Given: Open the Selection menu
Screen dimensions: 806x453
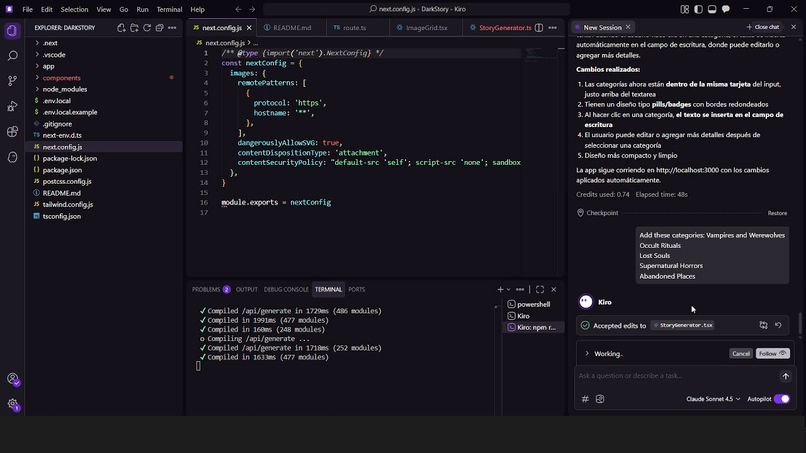Looking at the screenshot, I should tap(74, 9).
